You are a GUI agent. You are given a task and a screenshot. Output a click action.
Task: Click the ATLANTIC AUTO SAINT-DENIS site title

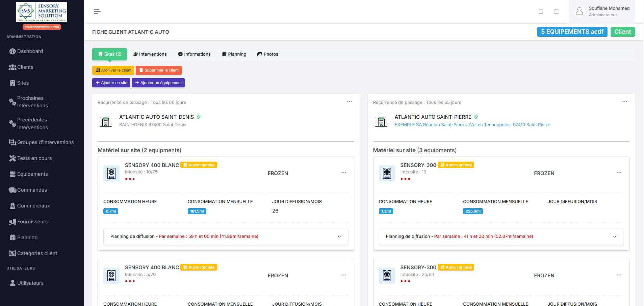(156, 117)
